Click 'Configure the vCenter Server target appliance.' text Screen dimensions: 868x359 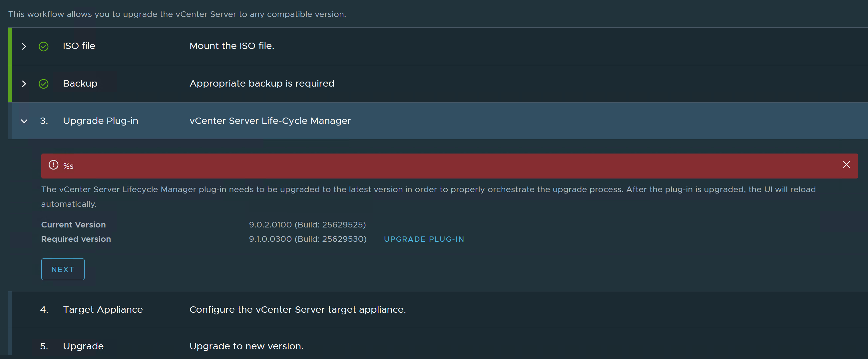point(297,309)
